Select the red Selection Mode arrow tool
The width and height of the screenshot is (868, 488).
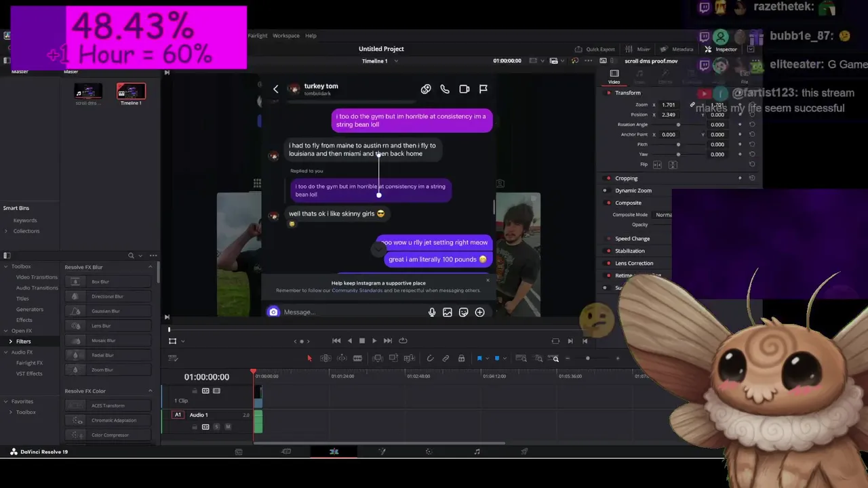point(309,359)
